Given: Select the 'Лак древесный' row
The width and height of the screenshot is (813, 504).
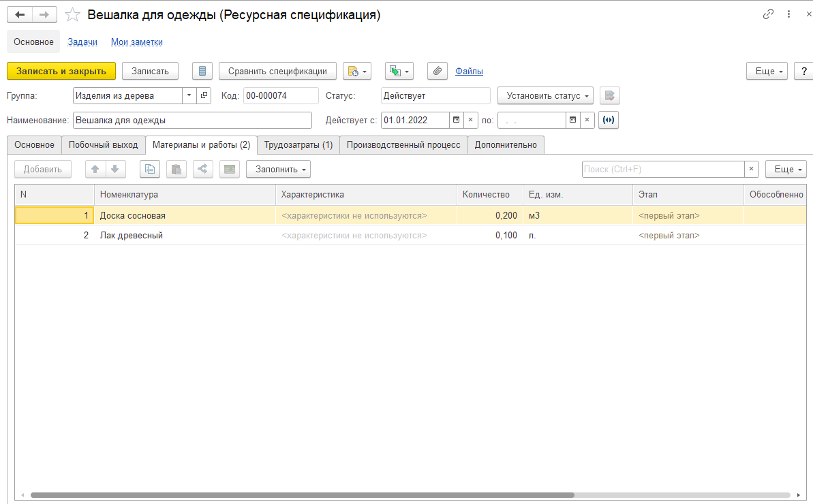Looking at the screenshot, I should 132,236.
